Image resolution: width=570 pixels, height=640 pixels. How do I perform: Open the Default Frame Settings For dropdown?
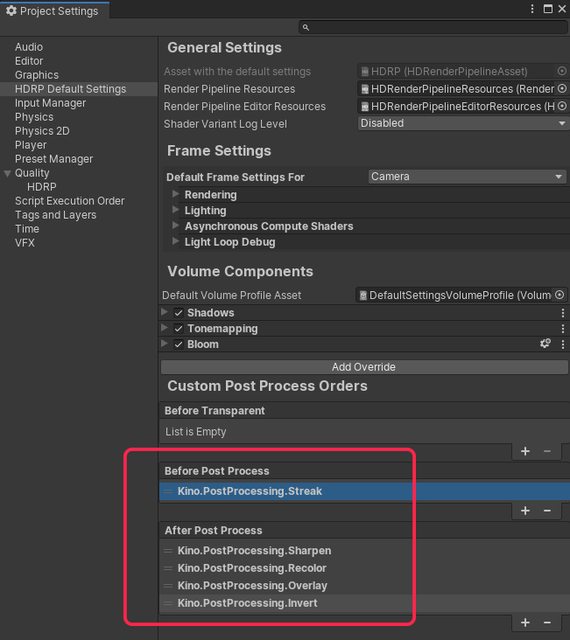point(468,176)
